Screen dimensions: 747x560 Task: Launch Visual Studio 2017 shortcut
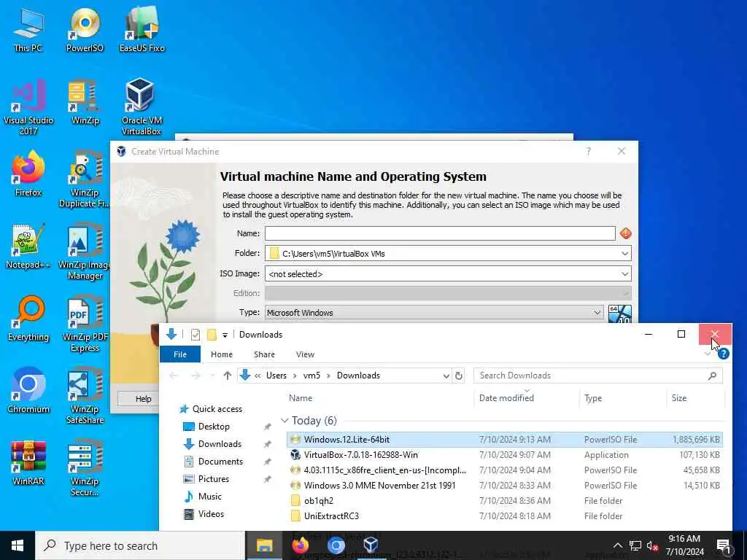pyautogui.click(x=28, y=107)
